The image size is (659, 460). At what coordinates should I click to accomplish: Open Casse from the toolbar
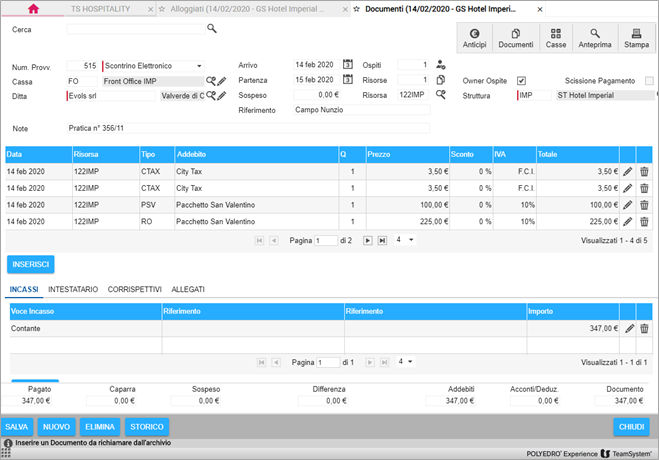(556, 38)
